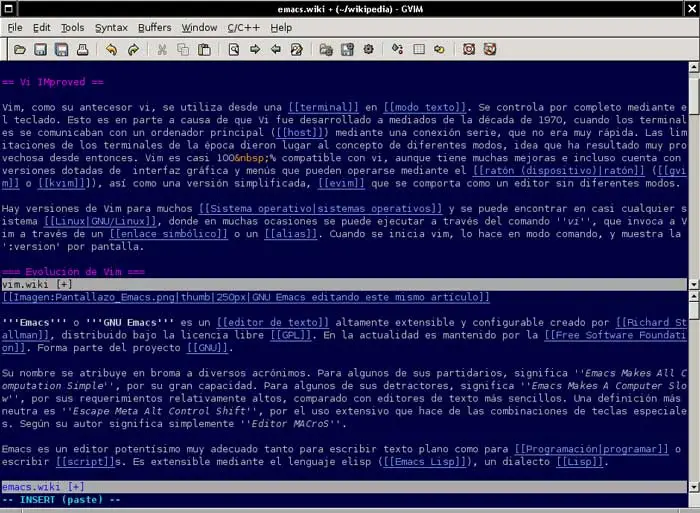Screen dimensions: 700x513
Task: Click the '== Vi IMproved ==' heading
Action: tap(53, 82)
